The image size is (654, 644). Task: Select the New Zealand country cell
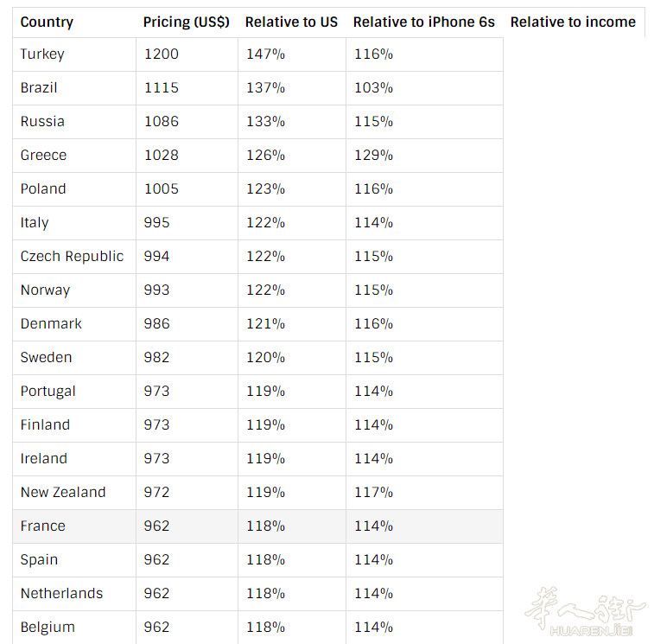click(x=63, y=492)
